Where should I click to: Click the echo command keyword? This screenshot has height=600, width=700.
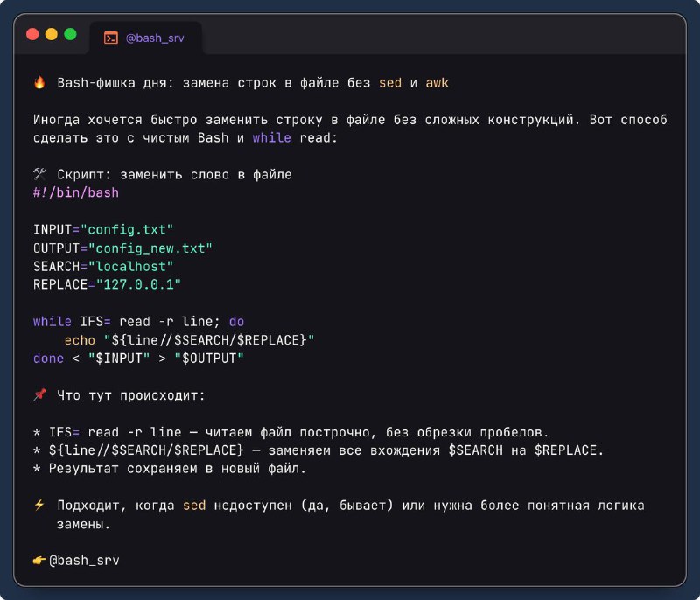click(x=80, y=340)
